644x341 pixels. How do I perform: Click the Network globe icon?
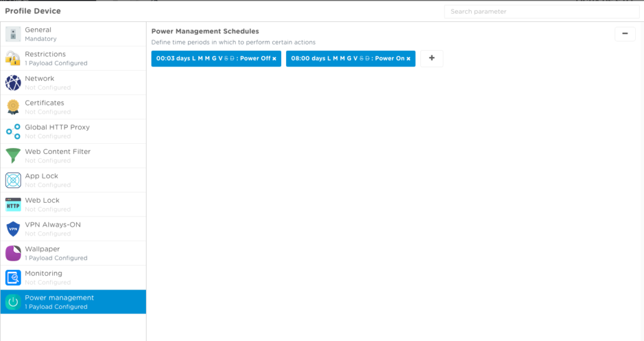pyautogui.click(x=13, y=83)
